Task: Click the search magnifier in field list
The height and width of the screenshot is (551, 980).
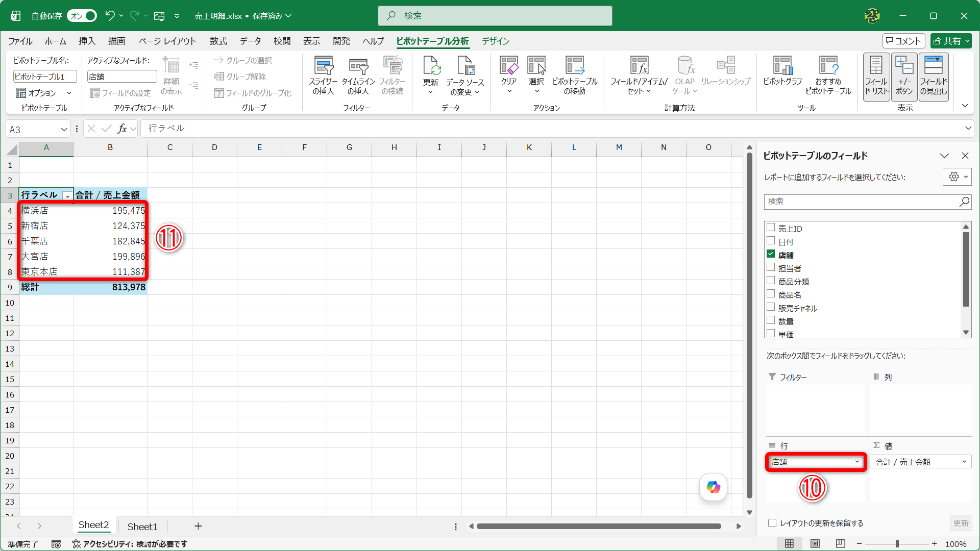Action: 964,202
